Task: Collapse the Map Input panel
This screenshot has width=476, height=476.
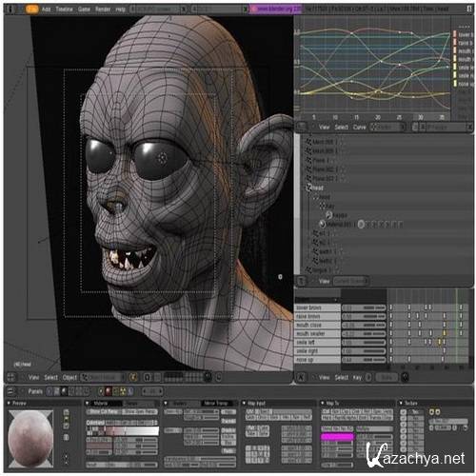Action: click(x=244, y=404)
